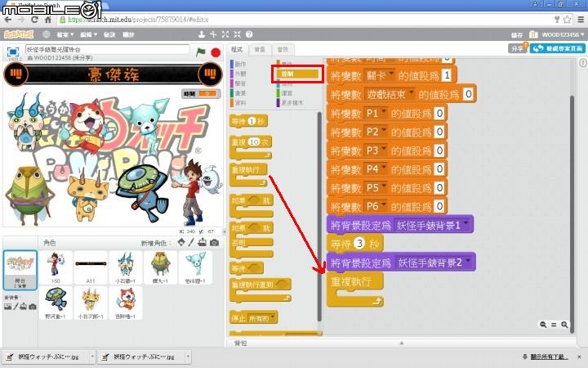Go to browser home page

pos(48,19)
